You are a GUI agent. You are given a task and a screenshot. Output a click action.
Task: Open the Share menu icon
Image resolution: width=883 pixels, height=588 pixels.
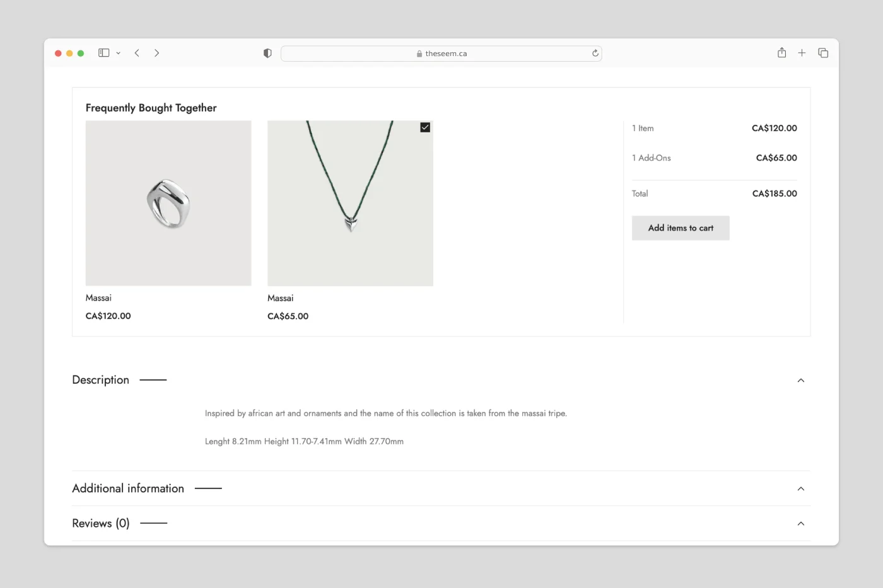[781, 53]
